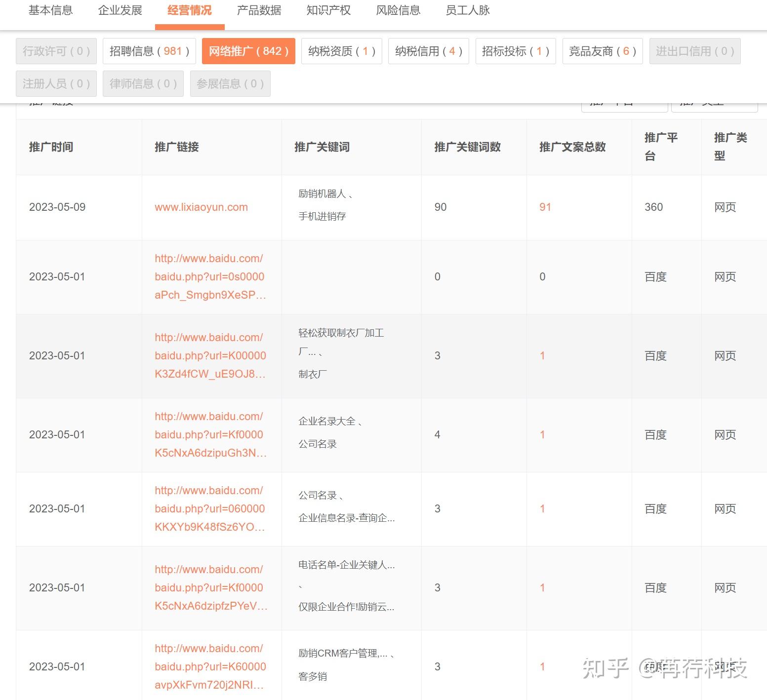Viewport: 767px width, 700px height.
Task: Click copy count 1 in 制衣厂 row
Action: 542,355
